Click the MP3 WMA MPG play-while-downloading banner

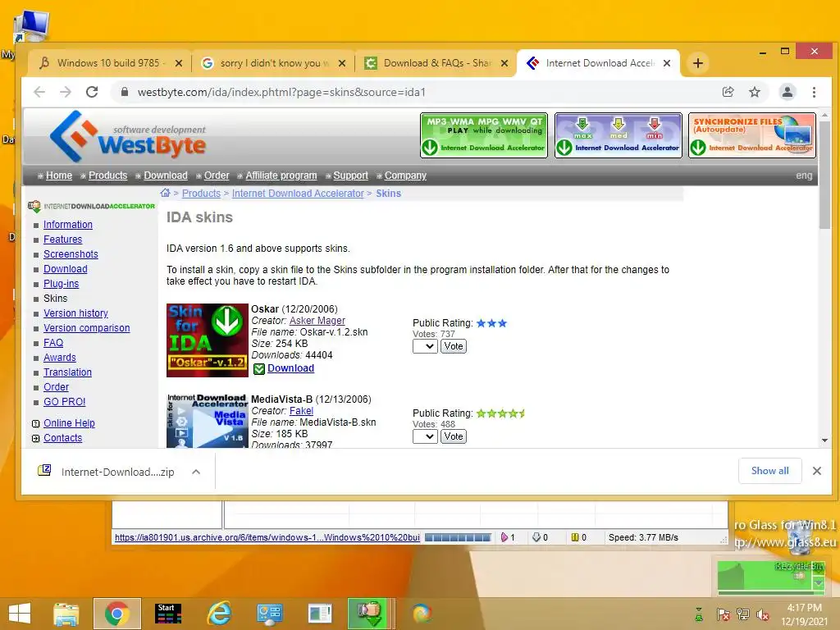(484, 135)
